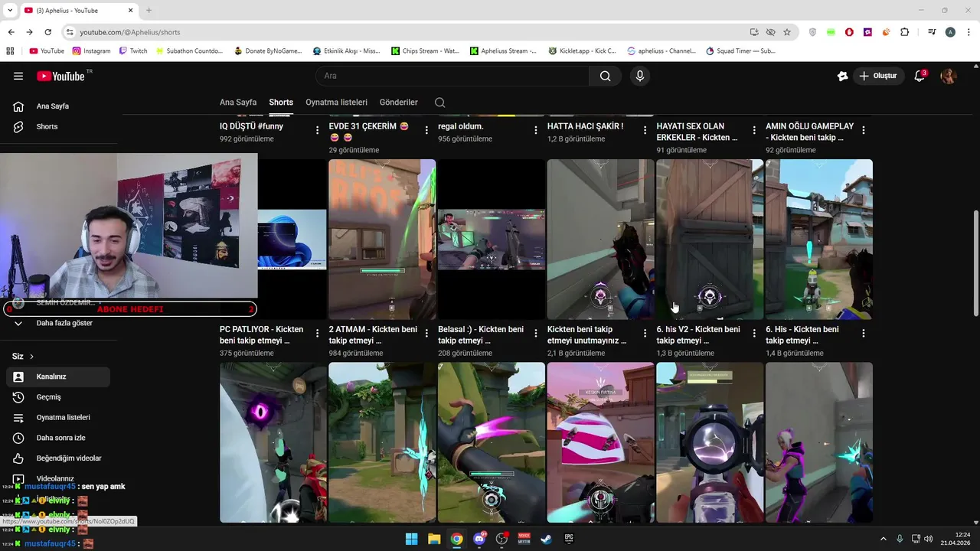Click the search magnifier button
The height and width of the screenshot is (551, 980).
(605, 76)
